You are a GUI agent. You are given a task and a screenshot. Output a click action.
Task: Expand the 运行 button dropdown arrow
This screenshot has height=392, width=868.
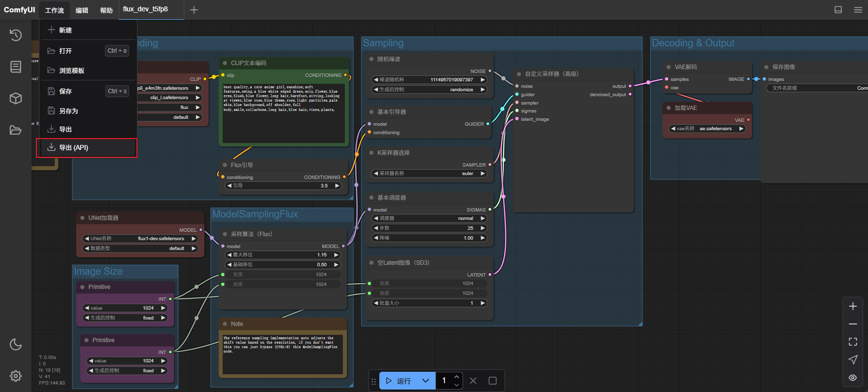(x=426, y=381)
